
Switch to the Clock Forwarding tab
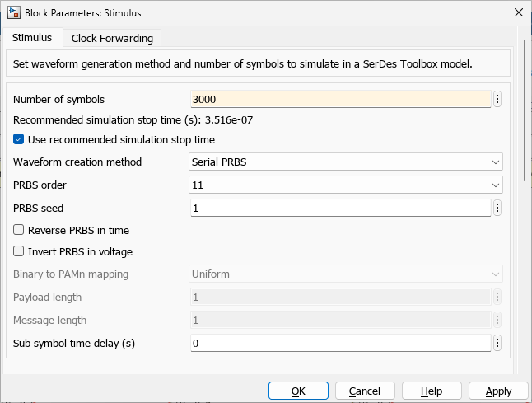(112, 38)
